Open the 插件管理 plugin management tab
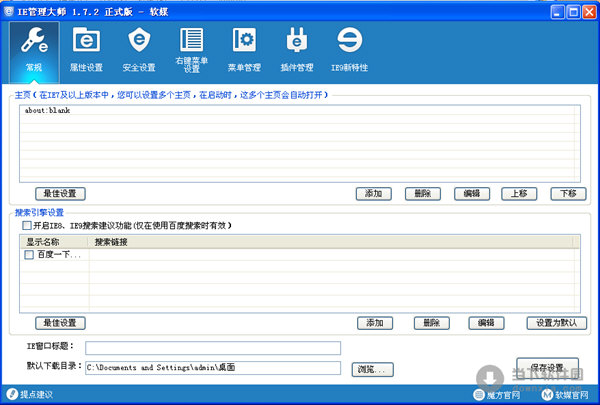The width and height of the screenshot is (600, 405). pyautogui.click(x=297, y=50)
